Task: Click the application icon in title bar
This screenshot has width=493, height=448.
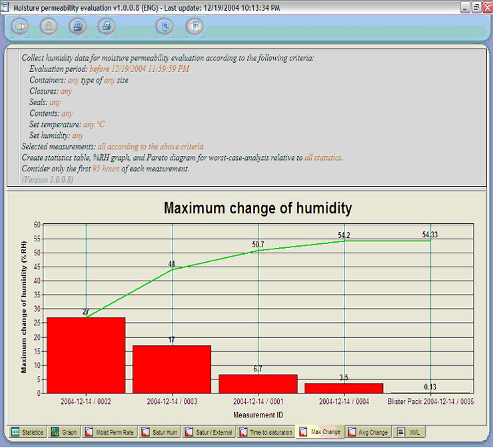Action: (x=5, y=7)
